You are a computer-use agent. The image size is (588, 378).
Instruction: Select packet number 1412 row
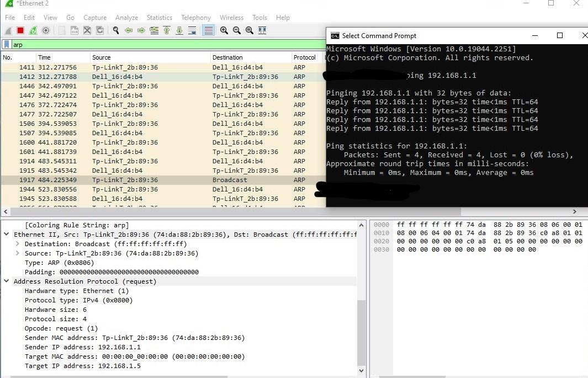[x=163, y=77]
